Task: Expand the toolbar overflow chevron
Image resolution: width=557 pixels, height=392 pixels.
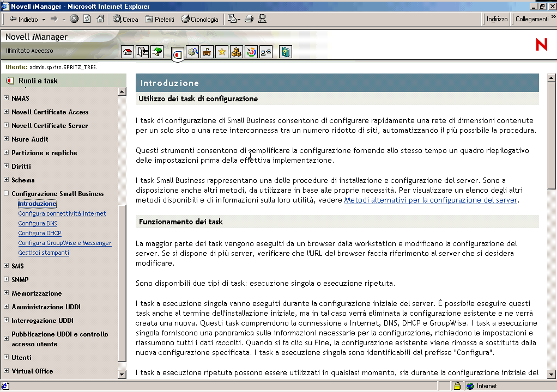Action: pos(553,17)
